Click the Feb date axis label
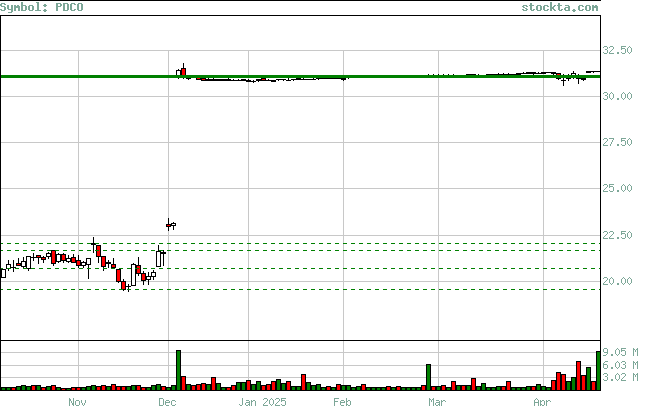This screenshot has width=655, height=406. point(342,401)
